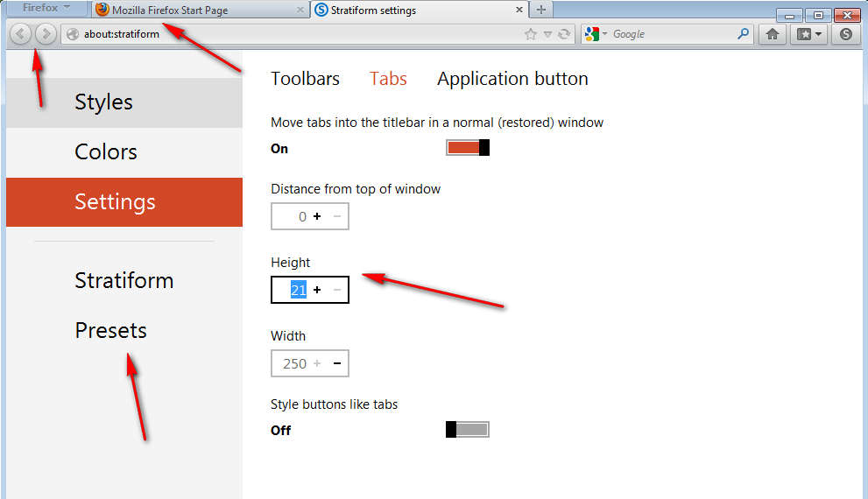Screen dimensions: 868x499
Task: Open Stratiform in the sidebar
Action: [124, 280]
